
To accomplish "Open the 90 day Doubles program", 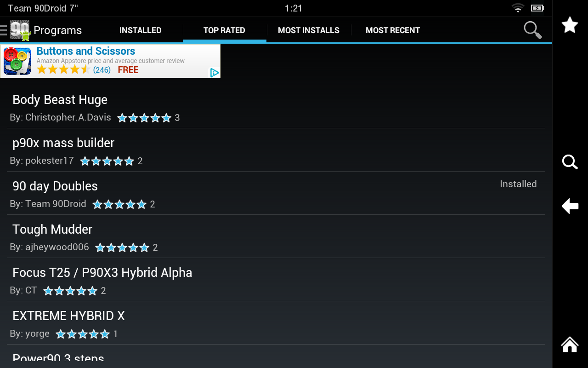I will tap(55, 186).
